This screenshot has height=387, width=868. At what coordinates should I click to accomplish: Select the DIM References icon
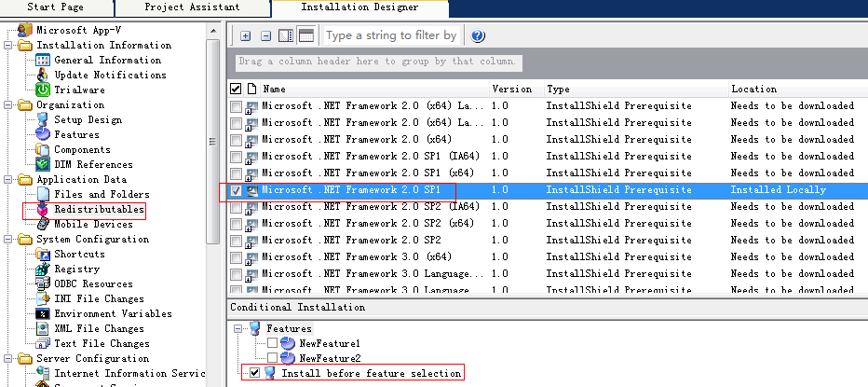pos(43,165)
